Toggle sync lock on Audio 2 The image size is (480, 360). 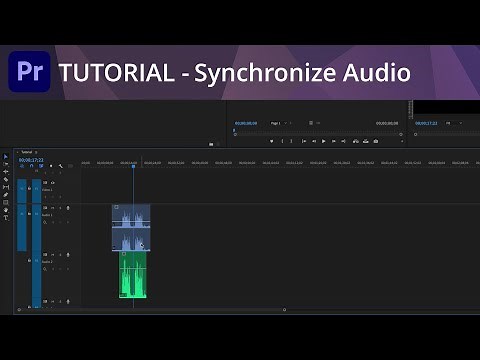45,255
